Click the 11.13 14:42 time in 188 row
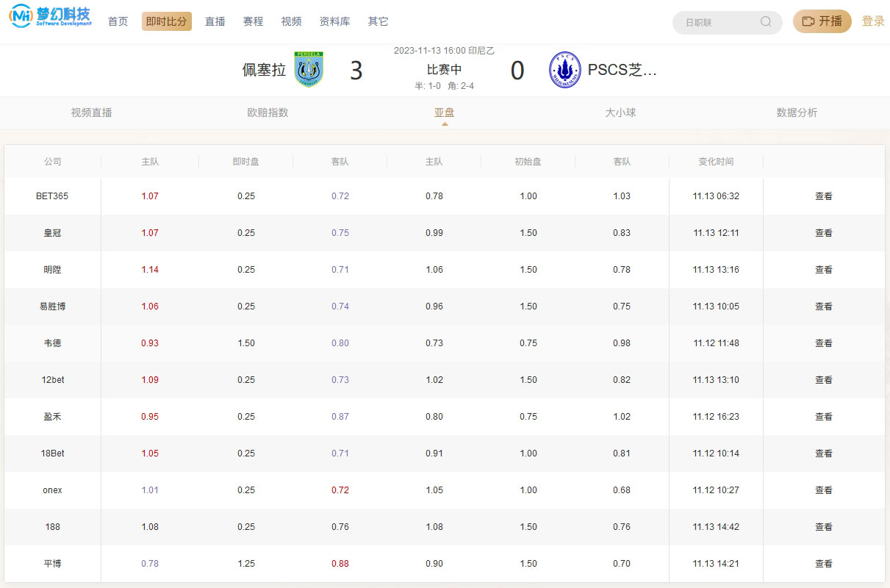 (716, 527)
